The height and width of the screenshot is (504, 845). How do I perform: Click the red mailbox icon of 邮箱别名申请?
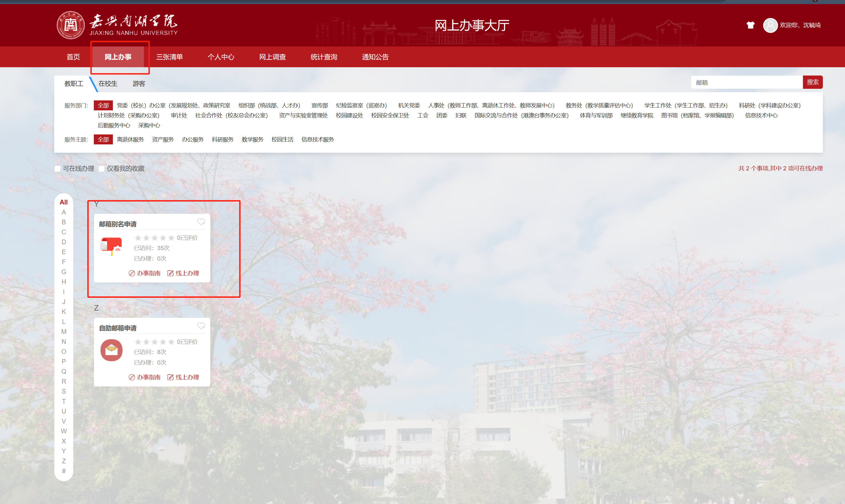pyautogui.click(x=112, y=246)
